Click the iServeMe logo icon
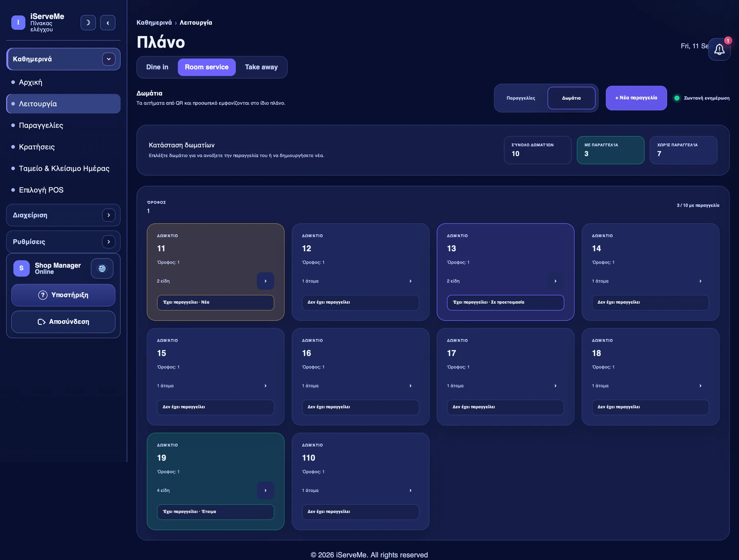Viewport: 739px width, 560px height. click(x=18, y=23)
